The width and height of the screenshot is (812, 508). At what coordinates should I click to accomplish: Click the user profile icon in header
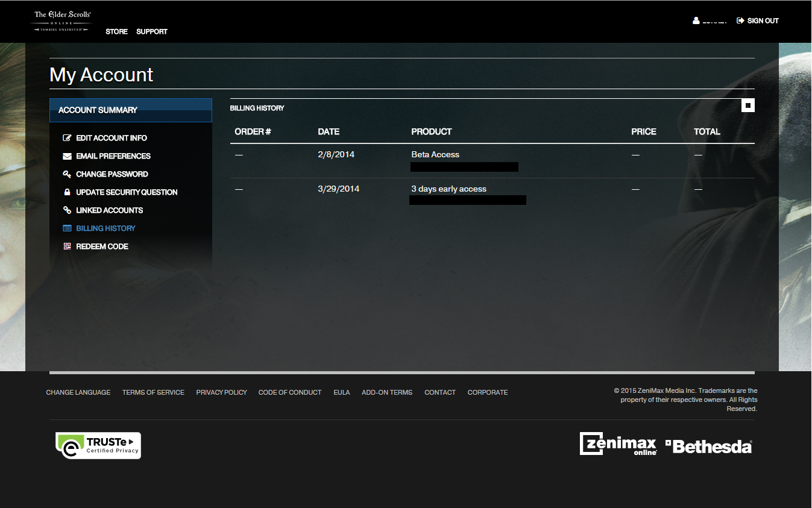696,20
